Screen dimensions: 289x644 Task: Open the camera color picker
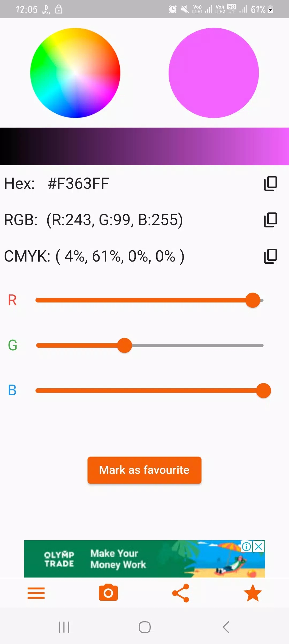108,592
